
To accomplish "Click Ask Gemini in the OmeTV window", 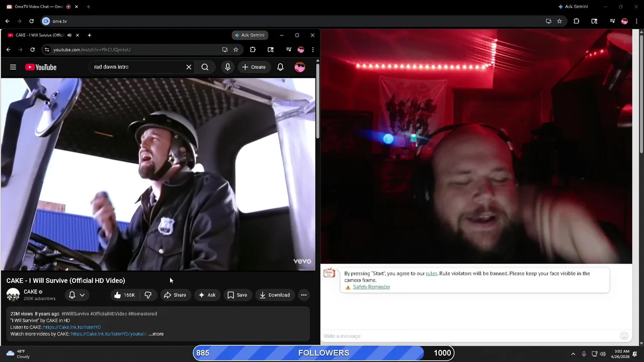I will pyautogui.click(x=573, y=7).
